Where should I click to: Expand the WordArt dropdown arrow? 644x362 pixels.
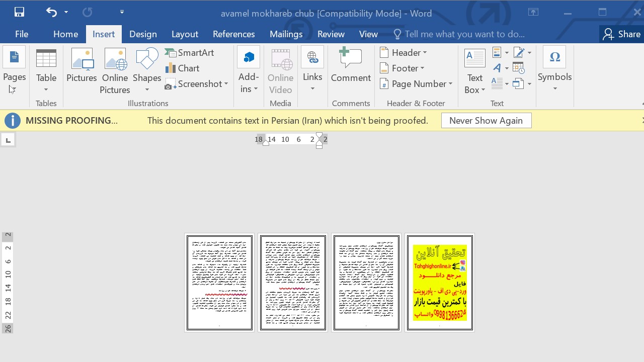coord(507,68)
